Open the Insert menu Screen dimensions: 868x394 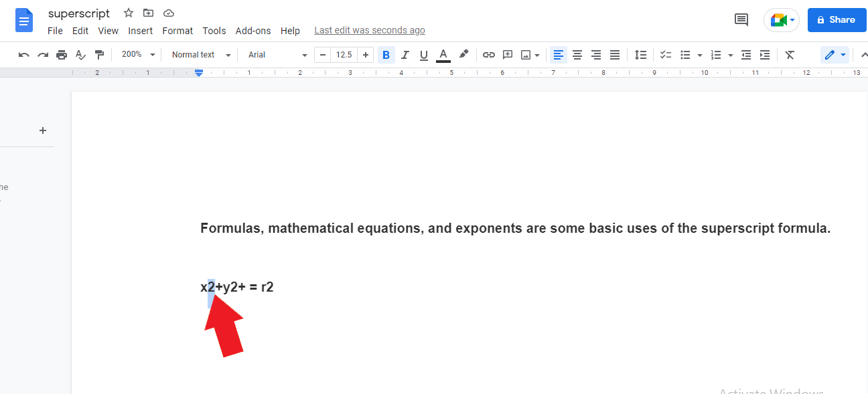[x=141, y=31]
